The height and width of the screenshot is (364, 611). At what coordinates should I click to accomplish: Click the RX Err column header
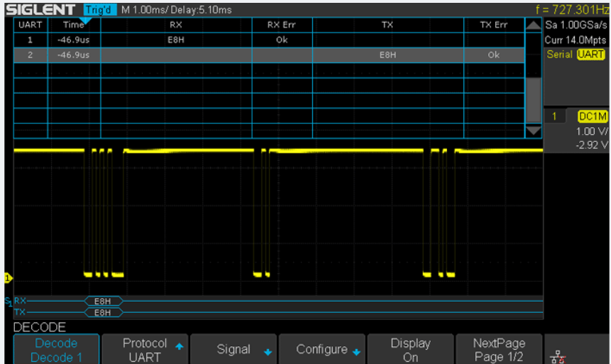[282, 25]
